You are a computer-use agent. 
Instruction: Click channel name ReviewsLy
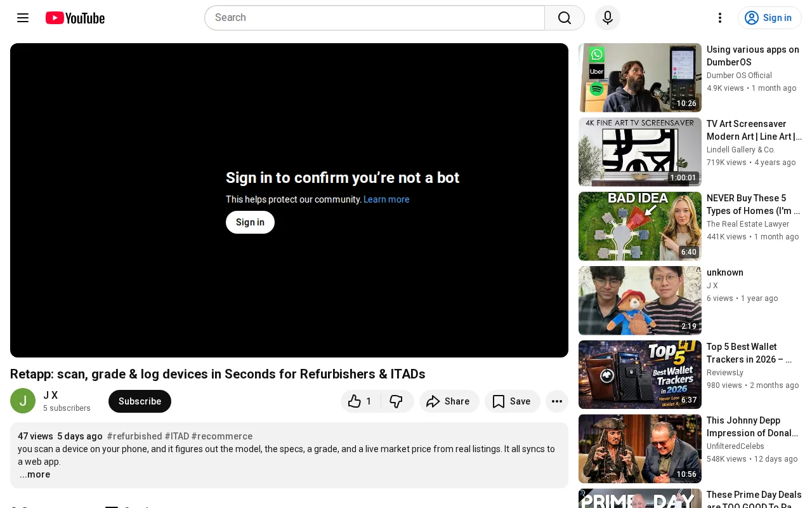725,373
